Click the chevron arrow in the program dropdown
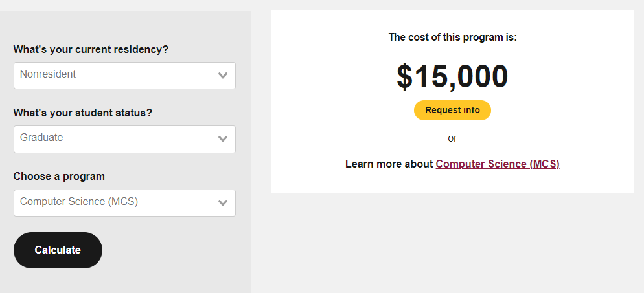 (x=223, y=203)
